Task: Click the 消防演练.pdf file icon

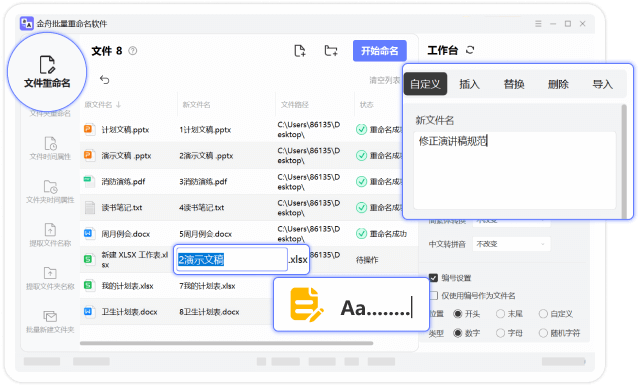Action: [89, 181]
